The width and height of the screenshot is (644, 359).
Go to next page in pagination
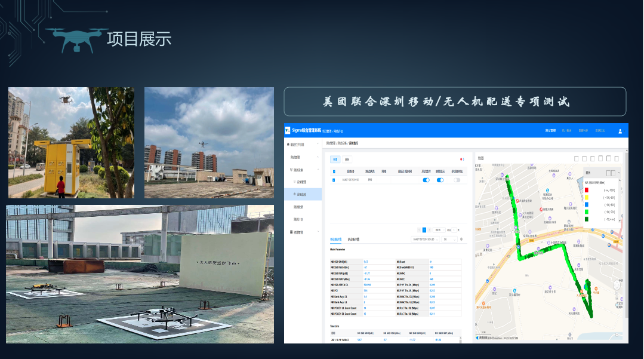pos(430,230)
